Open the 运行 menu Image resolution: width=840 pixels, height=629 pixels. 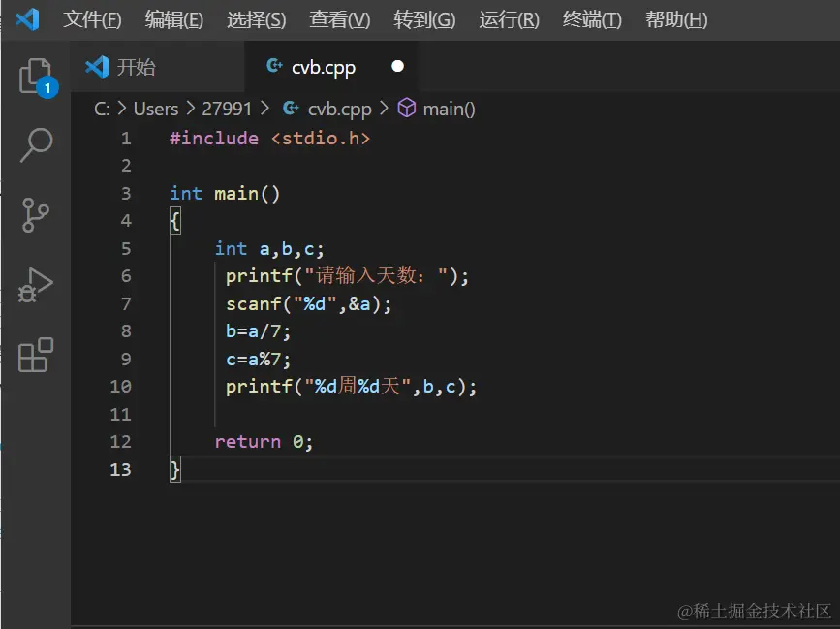508,18
